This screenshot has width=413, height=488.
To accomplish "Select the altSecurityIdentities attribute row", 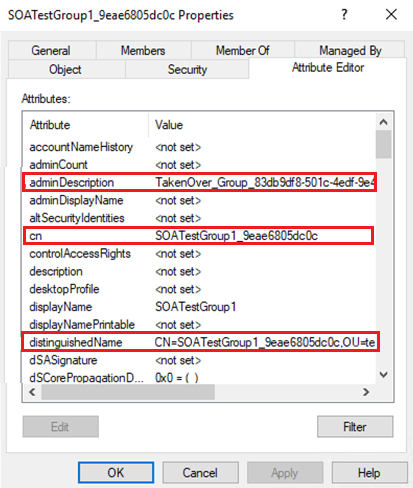I will [199, 218].
